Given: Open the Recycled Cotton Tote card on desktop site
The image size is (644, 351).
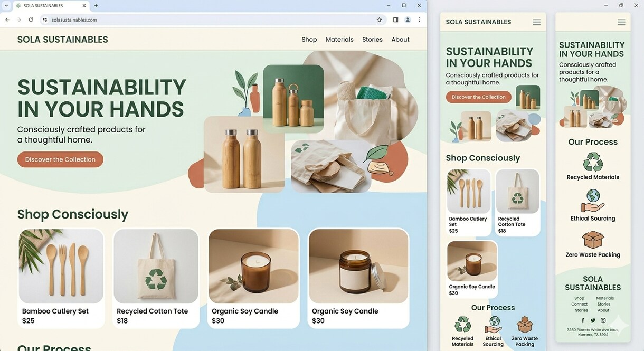Looking at the screenshot, I should 156,278.
